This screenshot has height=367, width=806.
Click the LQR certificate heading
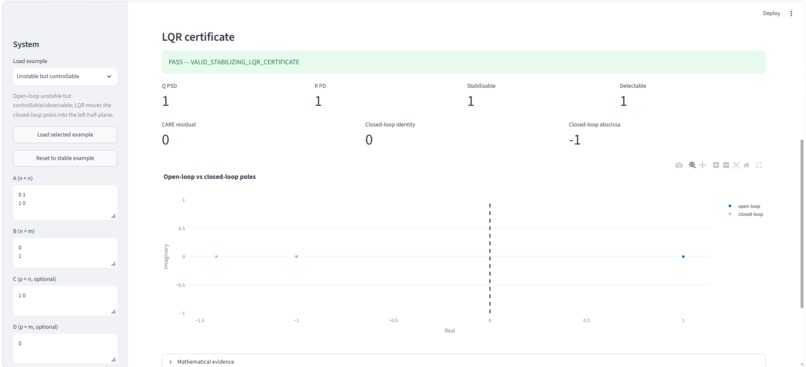coord(198,37)
